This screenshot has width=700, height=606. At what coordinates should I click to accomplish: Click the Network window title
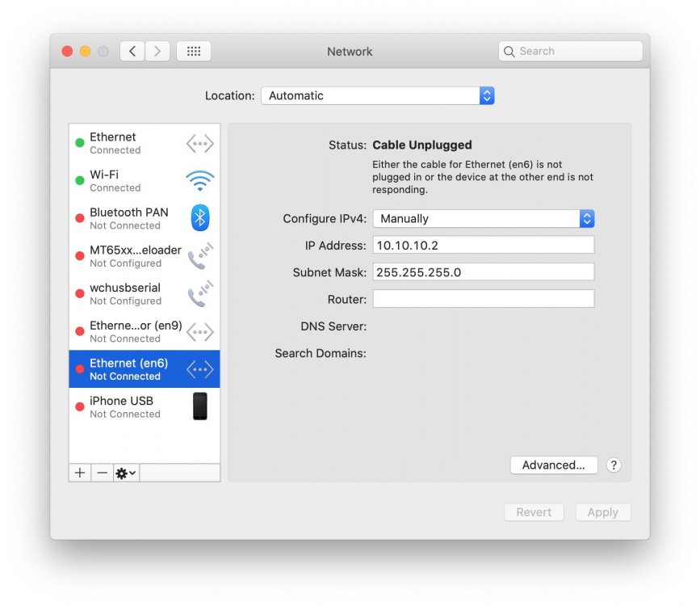[x=350, y=52]
